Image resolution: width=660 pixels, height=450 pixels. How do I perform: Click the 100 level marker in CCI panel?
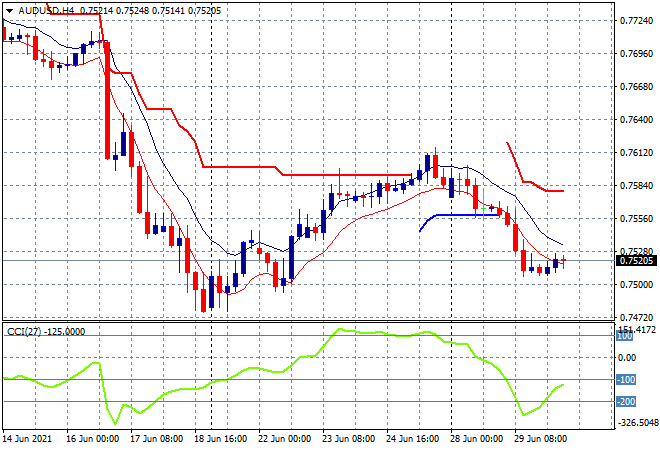[625, 336]
